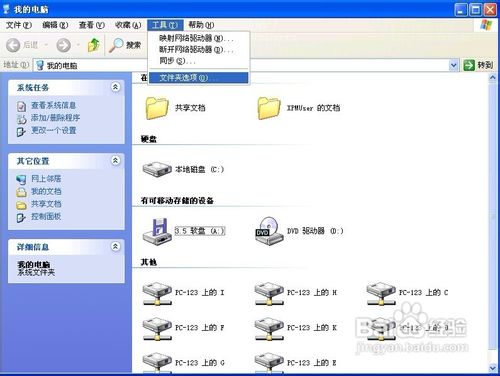Click the scrollbar up arrow
The width and height of the screenshot is (500, 376).
click(x=493, y=78)
